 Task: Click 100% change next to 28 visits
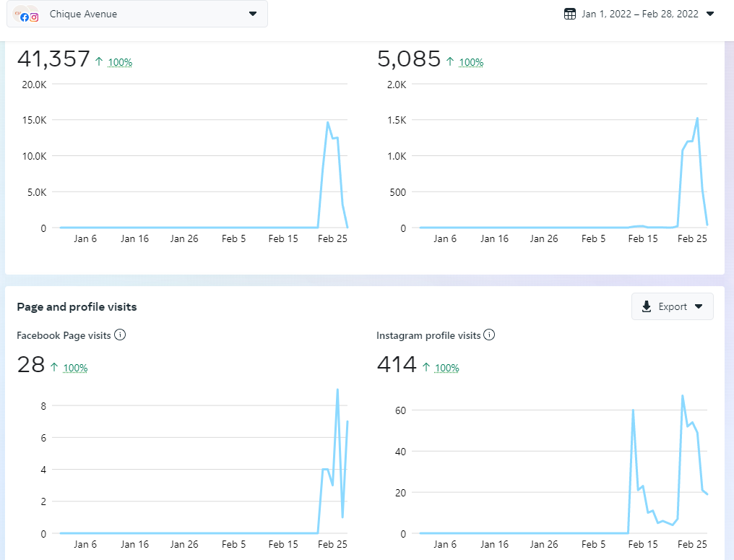click(x=75, y=368)
